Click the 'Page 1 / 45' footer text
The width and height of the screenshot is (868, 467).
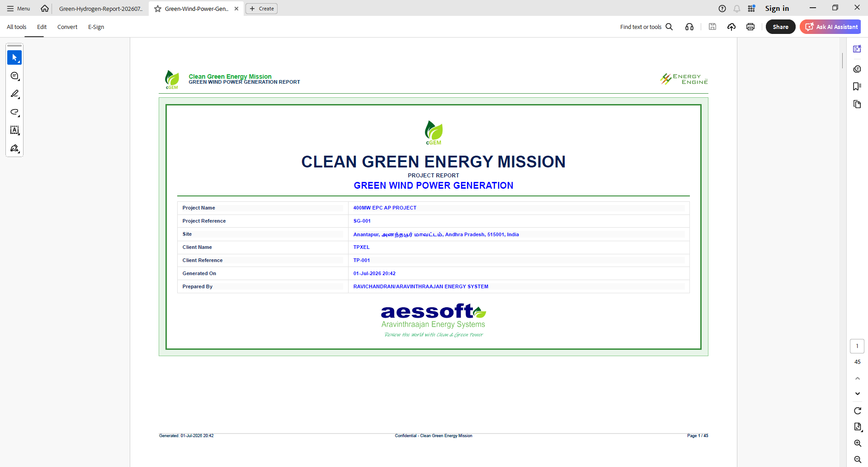click(698, 436)
